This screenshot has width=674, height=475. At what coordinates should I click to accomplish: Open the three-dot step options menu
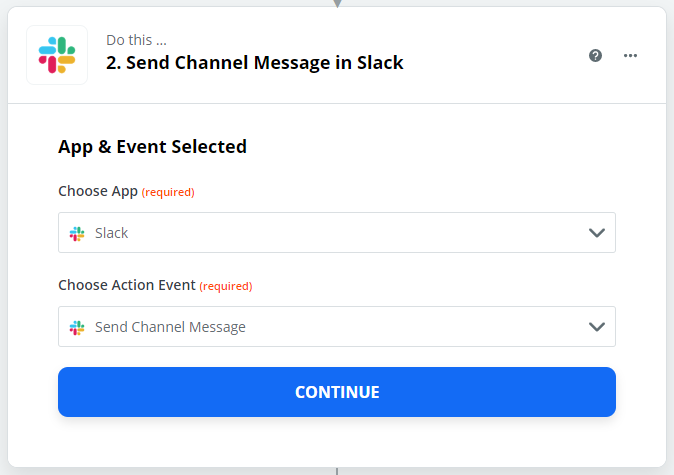click(631, 55)
